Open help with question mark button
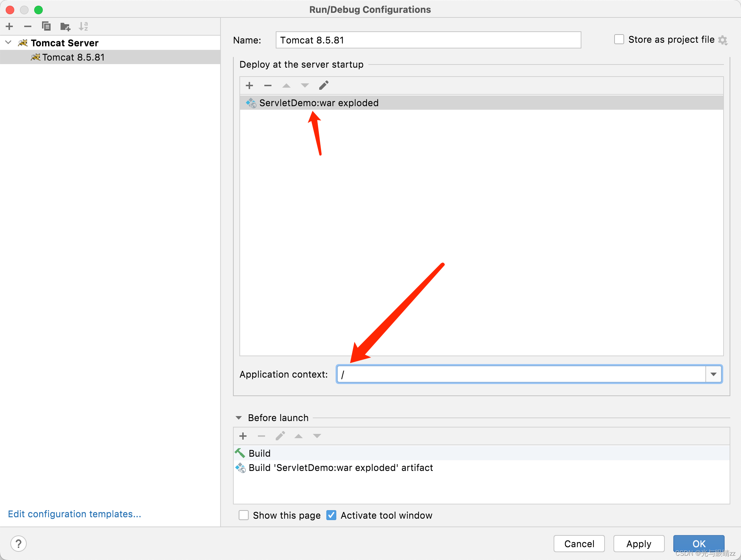The height and width of the screenshot is (560, 741). coord(19,544)
